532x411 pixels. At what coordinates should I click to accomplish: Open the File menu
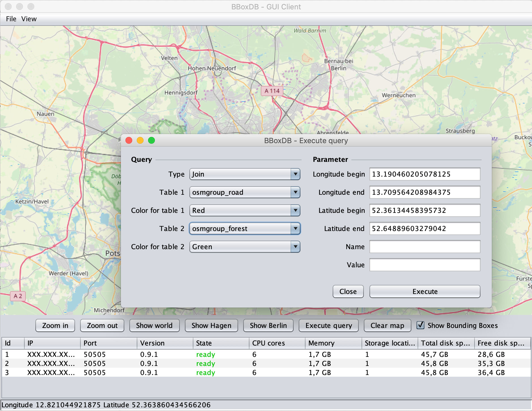click(11, 19)
